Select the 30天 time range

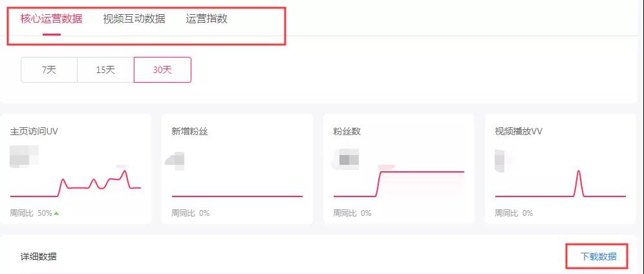pyautogui.click(x=162, y=70)
